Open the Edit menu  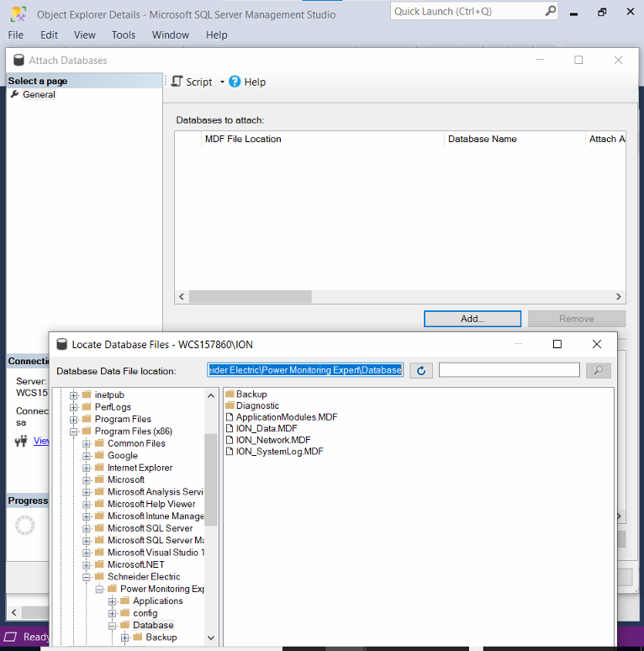49,34
